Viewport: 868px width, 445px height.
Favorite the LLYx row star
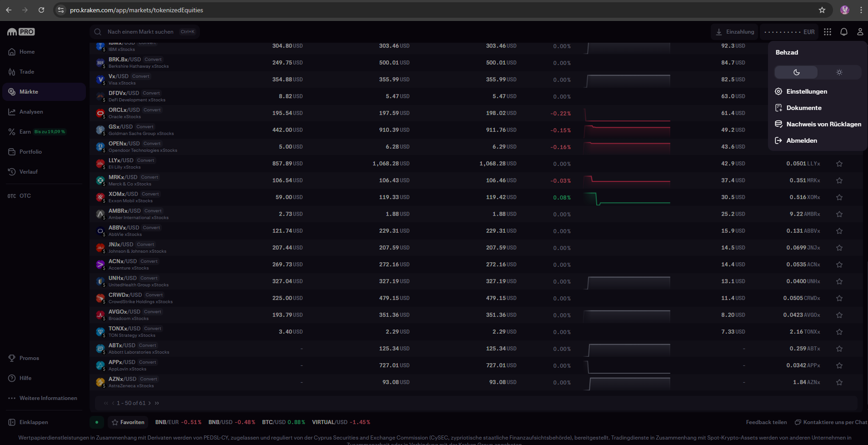(839, 164)
